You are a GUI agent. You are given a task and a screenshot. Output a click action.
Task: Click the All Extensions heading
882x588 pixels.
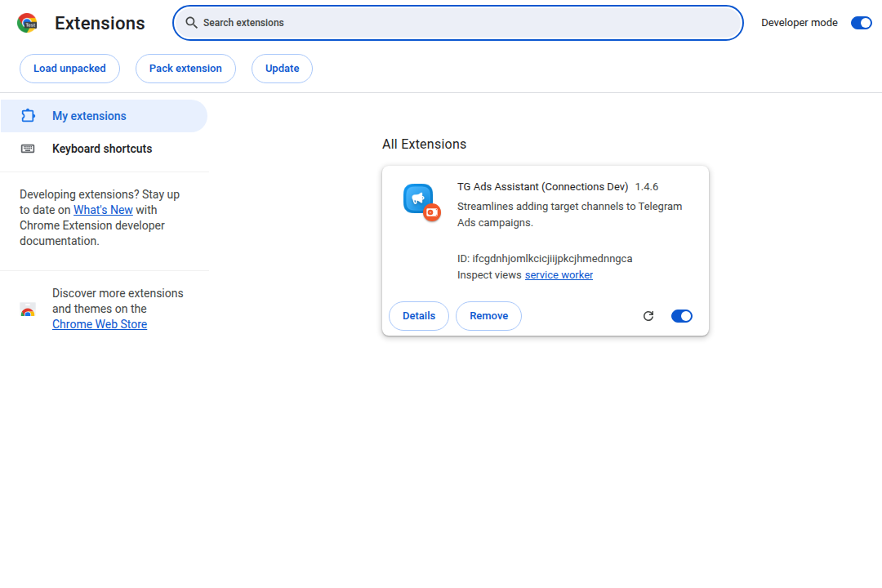tap(424, 144)
